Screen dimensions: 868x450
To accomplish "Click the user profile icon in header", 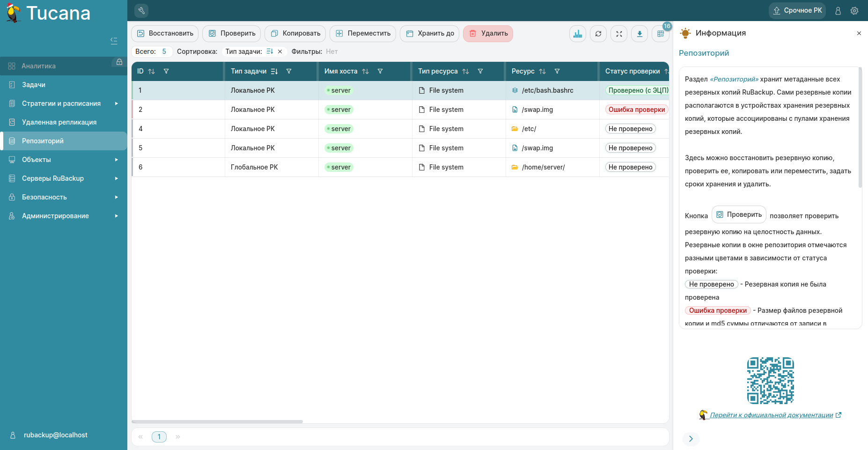I will [838, 11].
